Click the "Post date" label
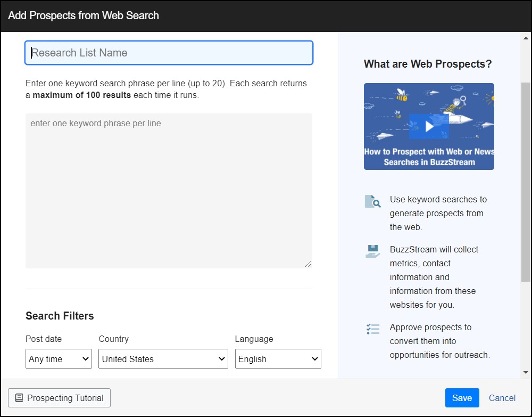Viewport: 532px width, 417px height. pyautogui.click(x=44, y=339)
